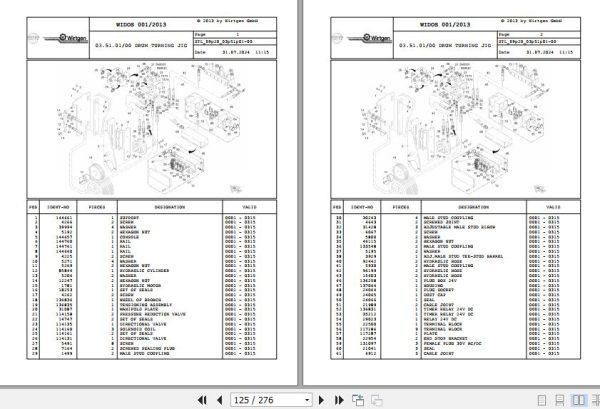Click the greyed-out next view icon
Viewport: 600px width, 409px height.
[377, 400]
